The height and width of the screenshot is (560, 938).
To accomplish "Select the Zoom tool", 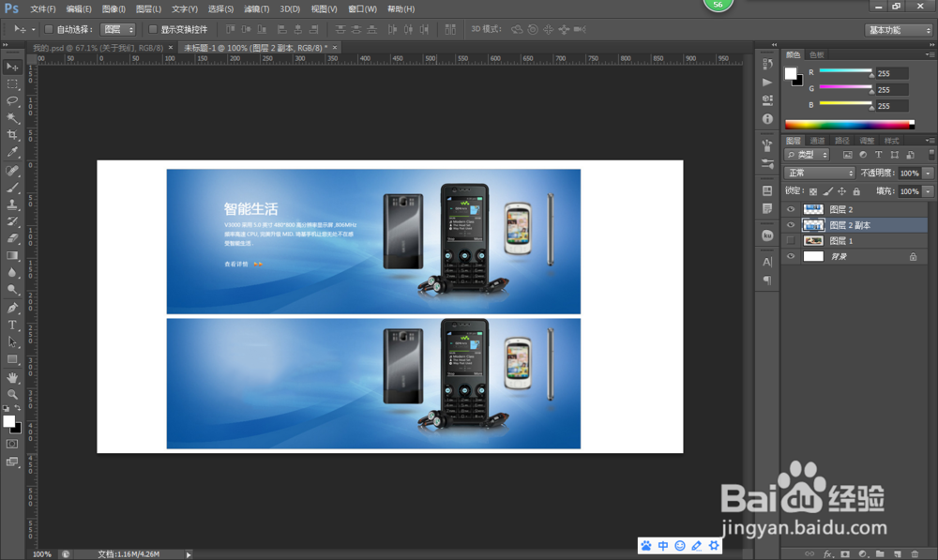I will (x=12, y=394).
